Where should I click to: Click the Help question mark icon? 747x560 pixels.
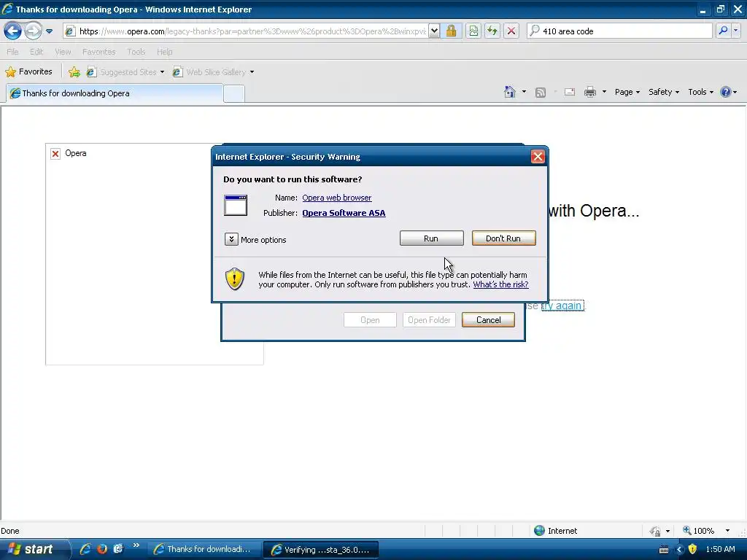tap(726, 92)
